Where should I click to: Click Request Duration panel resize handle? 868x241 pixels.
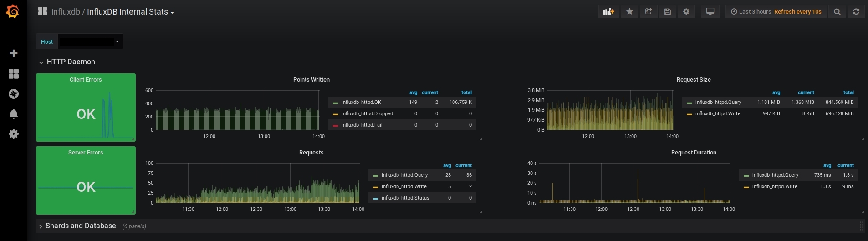pos(863,212)
